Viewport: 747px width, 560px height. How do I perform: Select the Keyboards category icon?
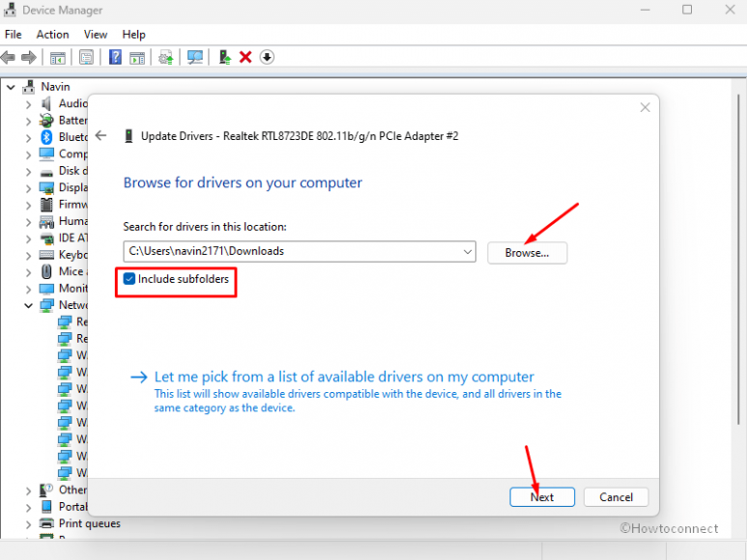pos(46,255)
